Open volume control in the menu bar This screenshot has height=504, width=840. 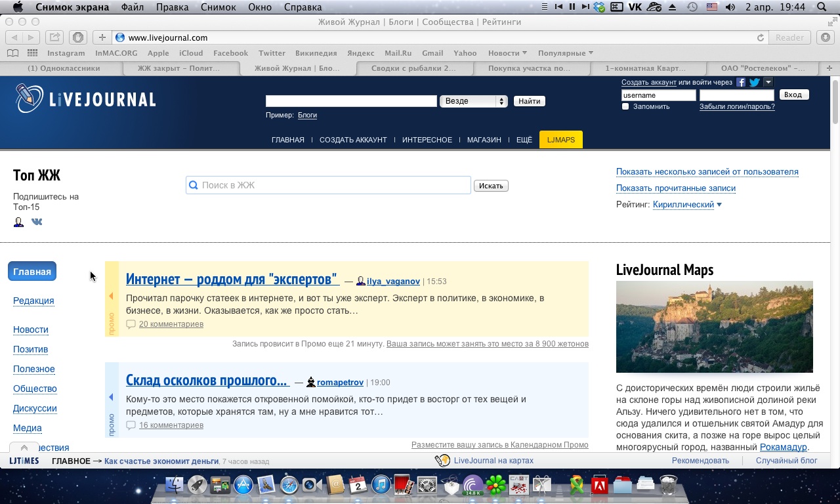click(730, 7)
